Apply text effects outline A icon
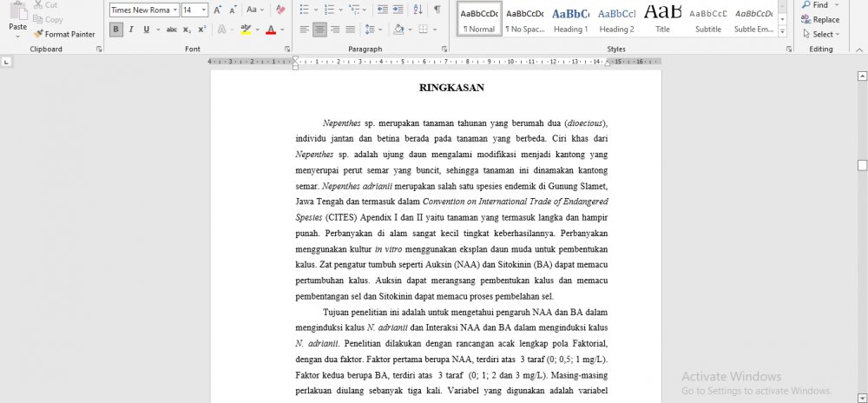868x403 pixels. click(221, 30)
